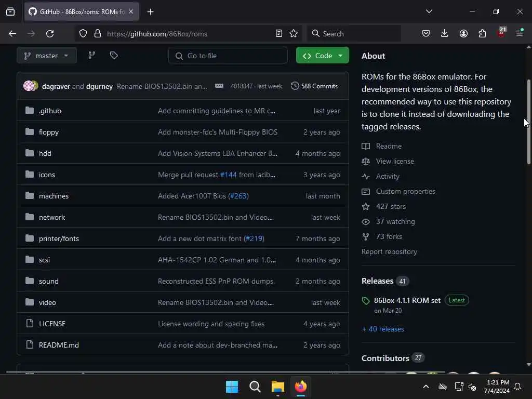Open the hdd folder
Image resolution: width=532 pixels, height=399 pixels.
(x=45, y=153)
